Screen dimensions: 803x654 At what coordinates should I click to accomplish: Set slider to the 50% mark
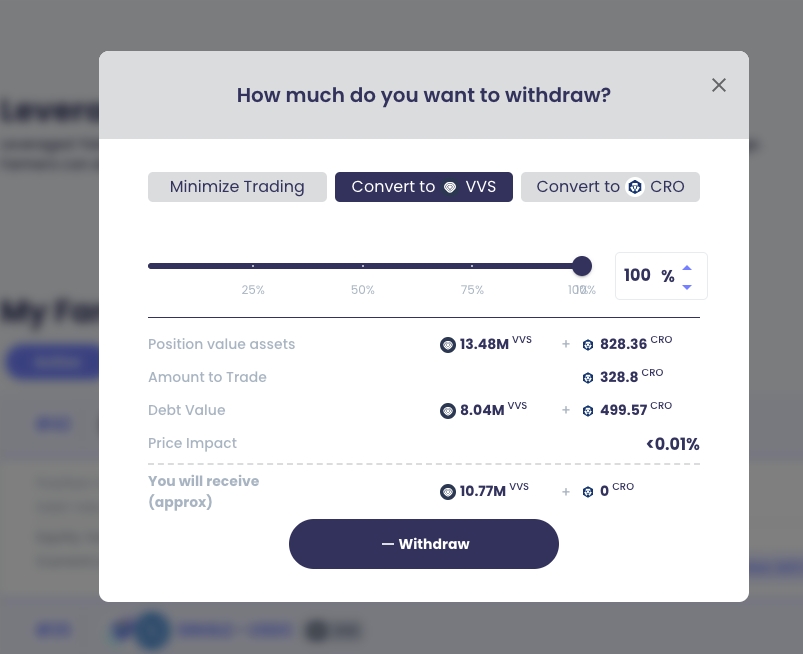[362, 266]
